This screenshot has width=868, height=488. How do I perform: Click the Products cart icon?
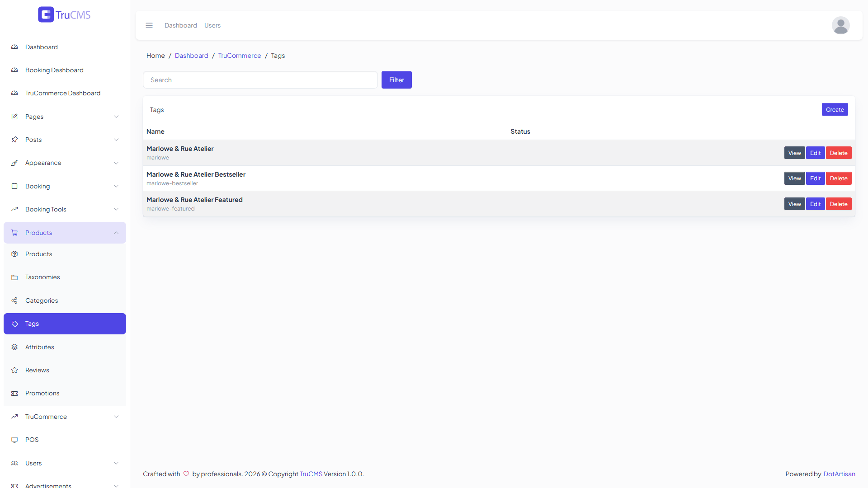14,233
